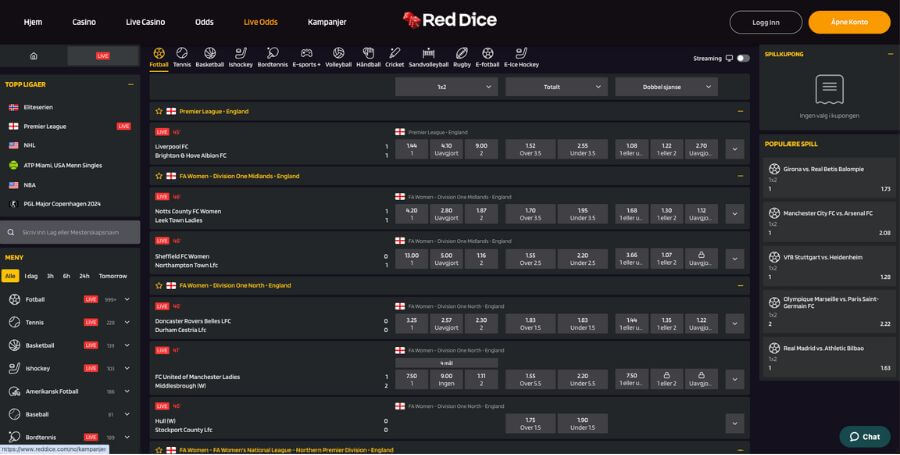
Task: Open the Dobbel sjanse market dropdown
Action: coord(666,87)
